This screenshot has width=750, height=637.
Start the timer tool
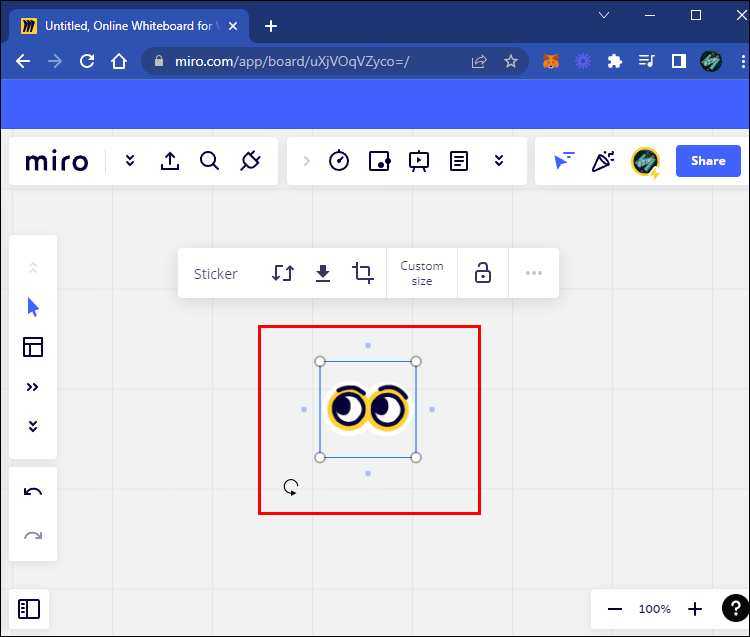coord(339,161)
